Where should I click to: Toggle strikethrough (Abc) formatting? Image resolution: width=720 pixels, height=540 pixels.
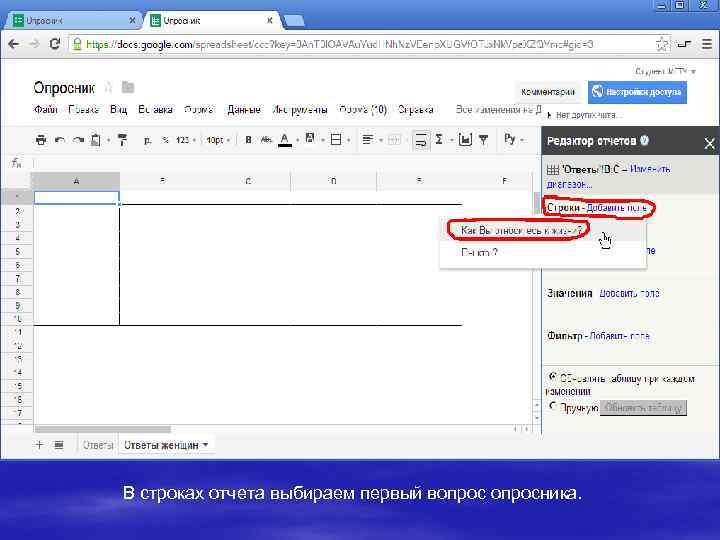coord(266,140)
